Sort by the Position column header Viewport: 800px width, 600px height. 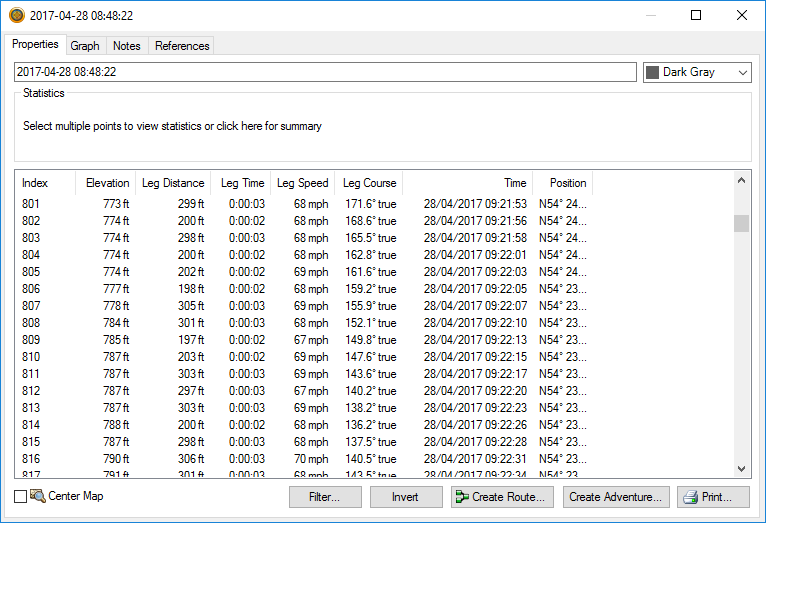tap(563, 183)
